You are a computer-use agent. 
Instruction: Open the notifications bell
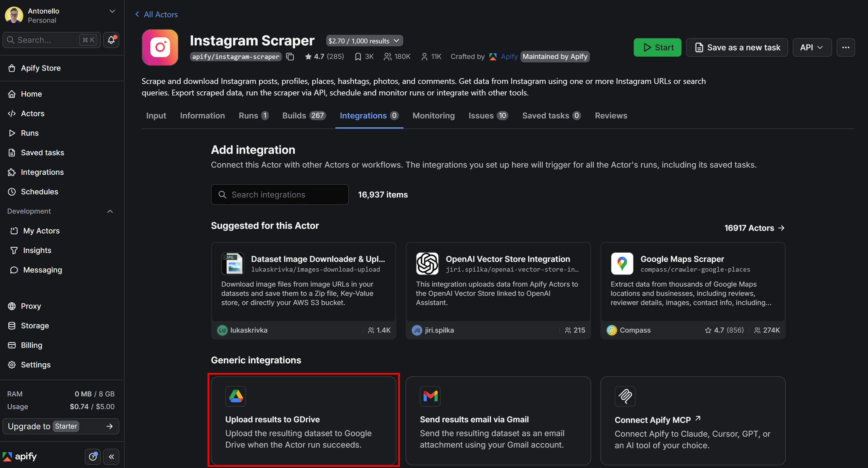tap(111, 40)
